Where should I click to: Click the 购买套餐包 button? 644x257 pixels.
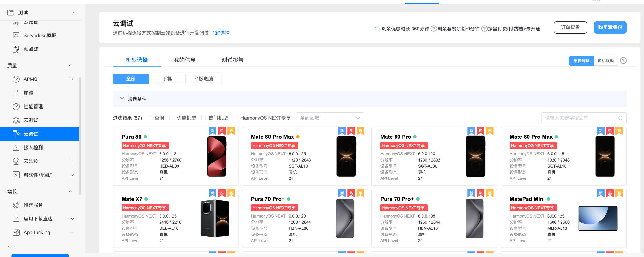610,28
